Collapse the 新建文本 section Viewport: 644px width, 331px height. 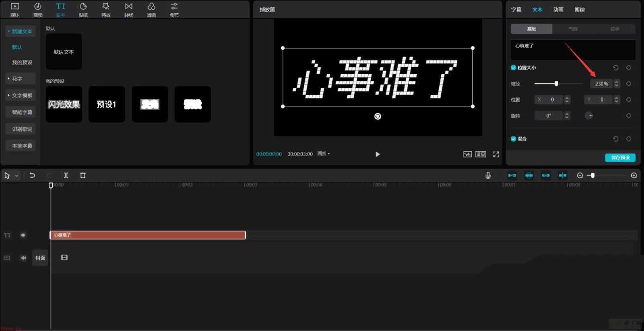click(x=21, y=31)
